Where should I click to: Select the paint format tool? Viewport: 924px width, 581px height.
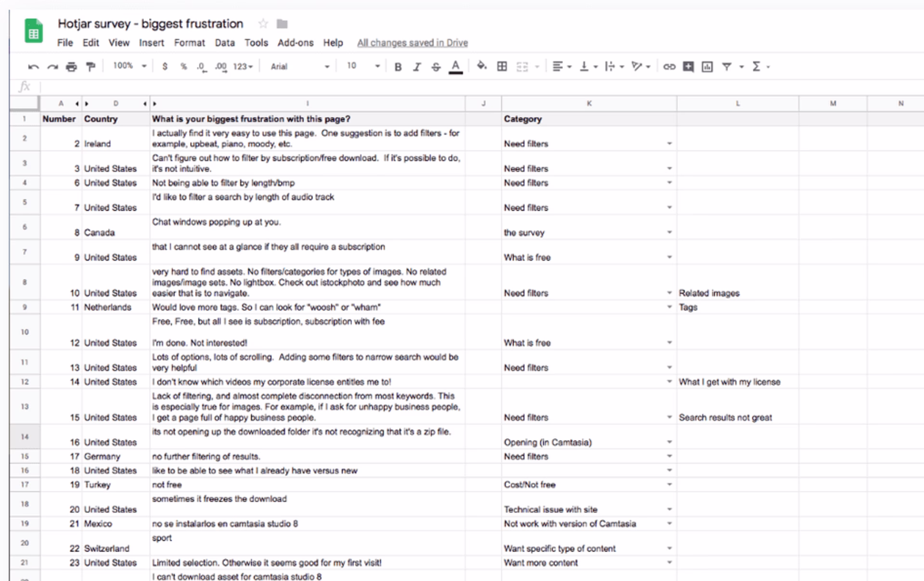click(x=90, y=67)
